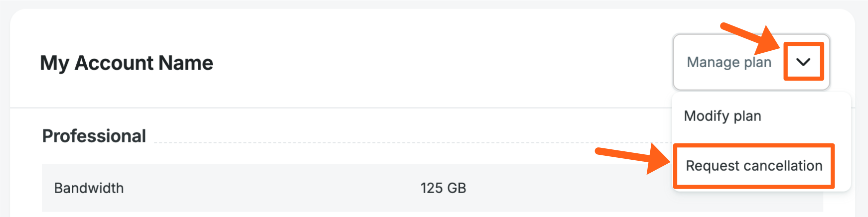Choose Modify plan from the menu
The height and width of the screenshot is (217, 868).
point(723,116)
